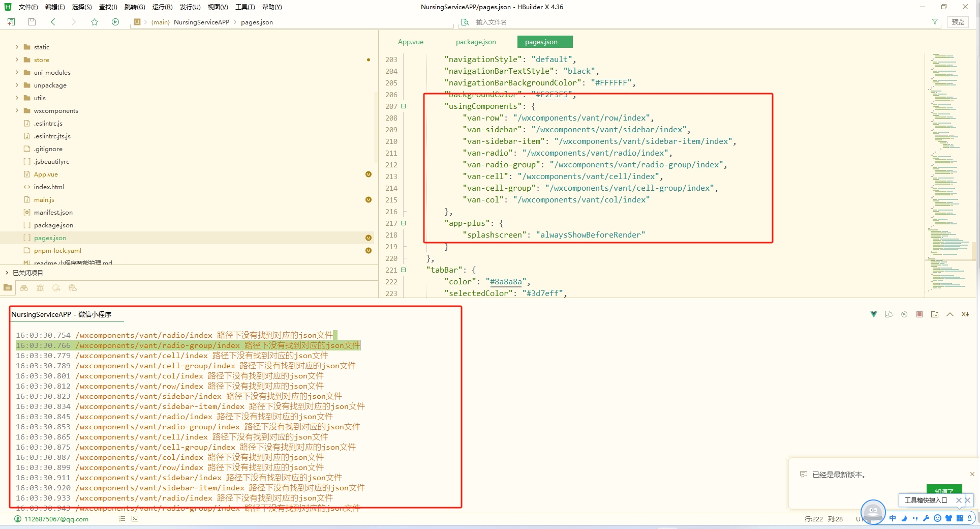Expand the utils folder

[x=17, y=98]
